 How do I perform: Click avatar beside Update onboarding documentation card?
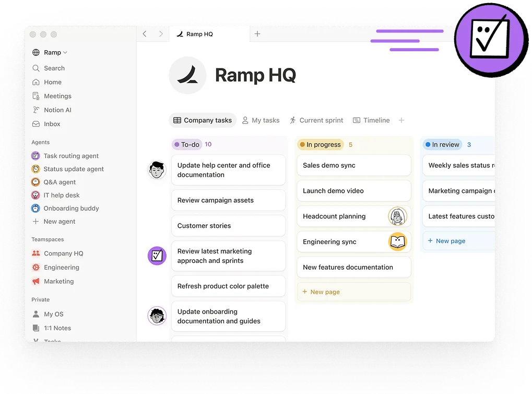[x=157, y=316]
